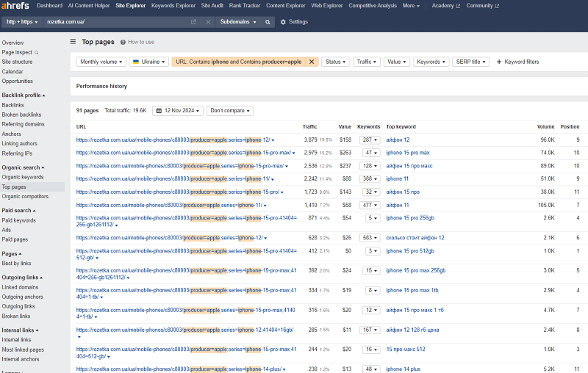Open Community external link
This screenshot has height=373, width=588.
tap(483, 6)
